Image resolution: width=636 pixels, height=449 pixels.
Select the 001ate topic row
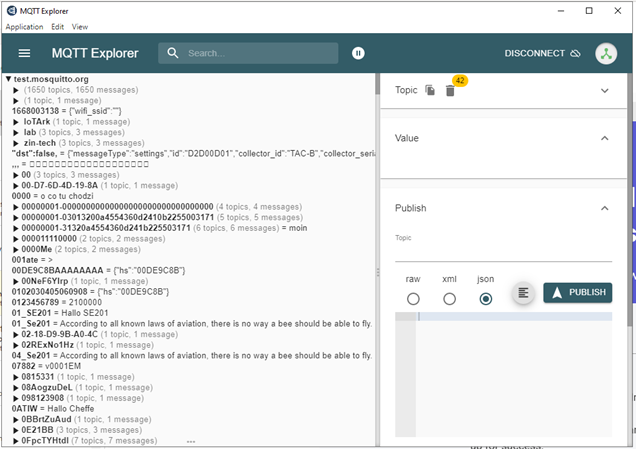(32, 260)
